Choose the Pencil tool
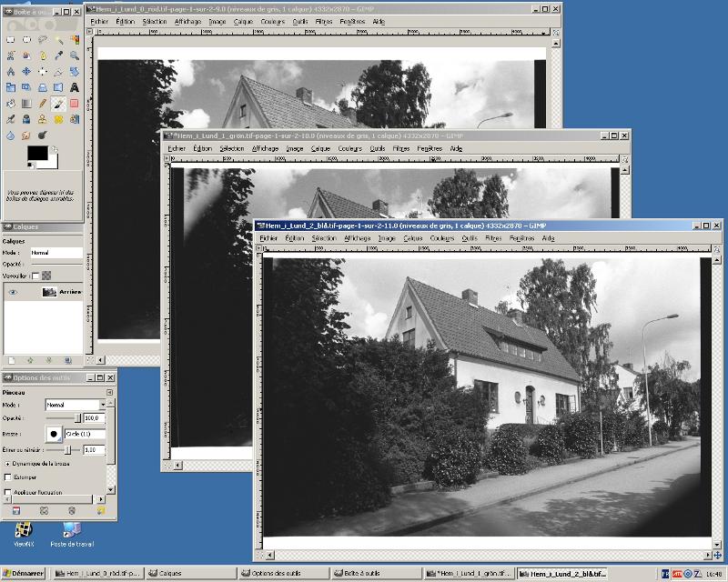The width and height of the screenshot is (728, 582). pos(43,103)
